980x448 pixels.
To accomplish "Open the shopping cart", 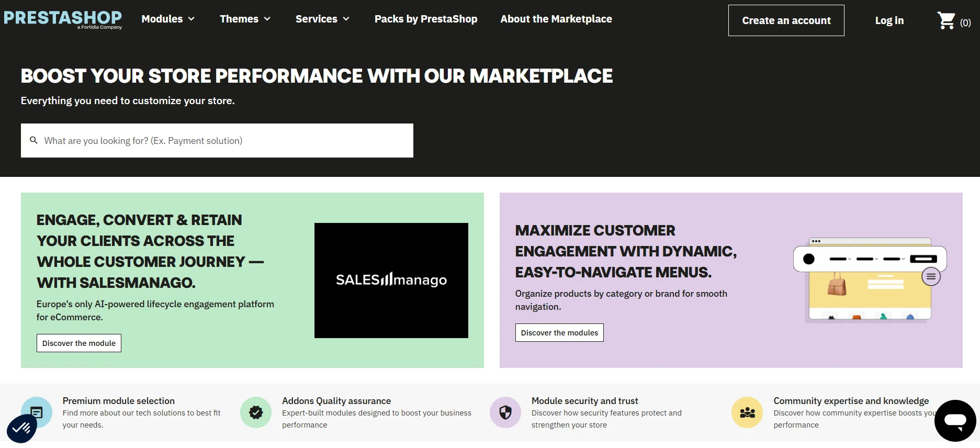I will click(x=947, y=20).
